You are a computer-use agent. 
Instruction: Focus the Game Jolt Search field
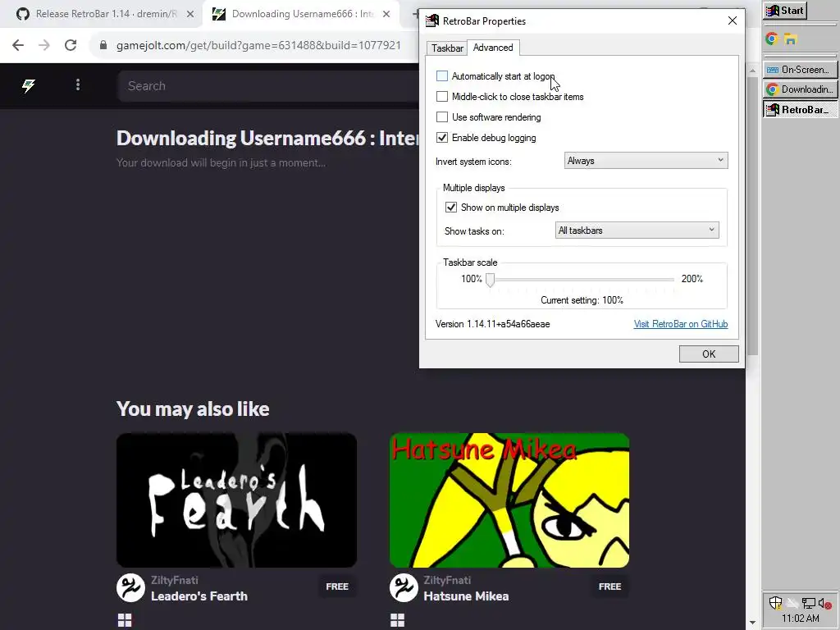(x=268, y=85)
